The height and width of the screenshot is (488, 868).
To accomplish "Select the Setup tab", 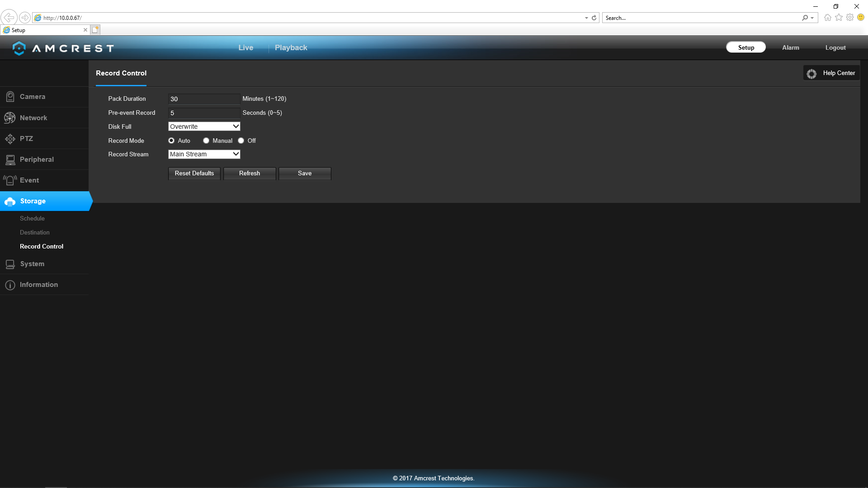I will (x=746, y=47).
